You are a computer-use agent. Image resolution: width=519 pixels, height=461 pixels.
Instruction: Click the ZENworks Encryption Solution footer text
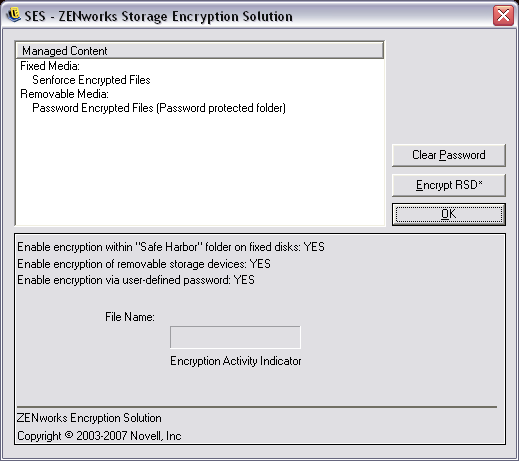click(x=89, y=418)
